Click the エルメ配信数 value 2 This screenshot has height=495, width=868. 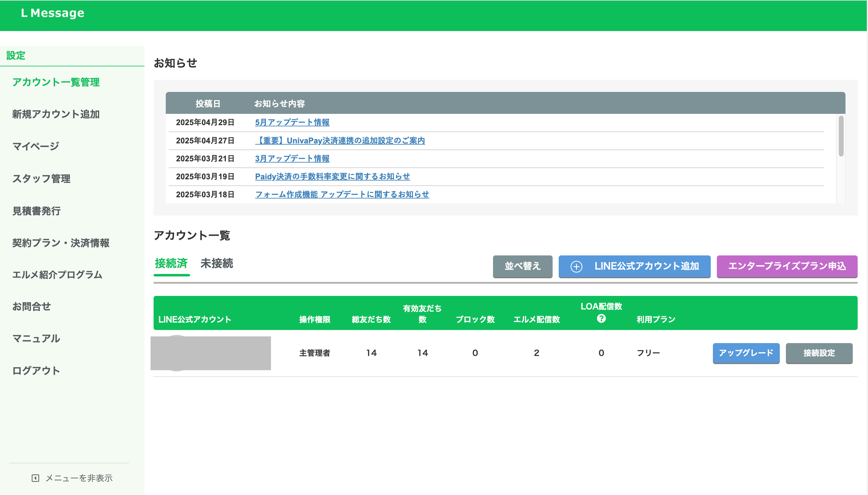(536, 353)
